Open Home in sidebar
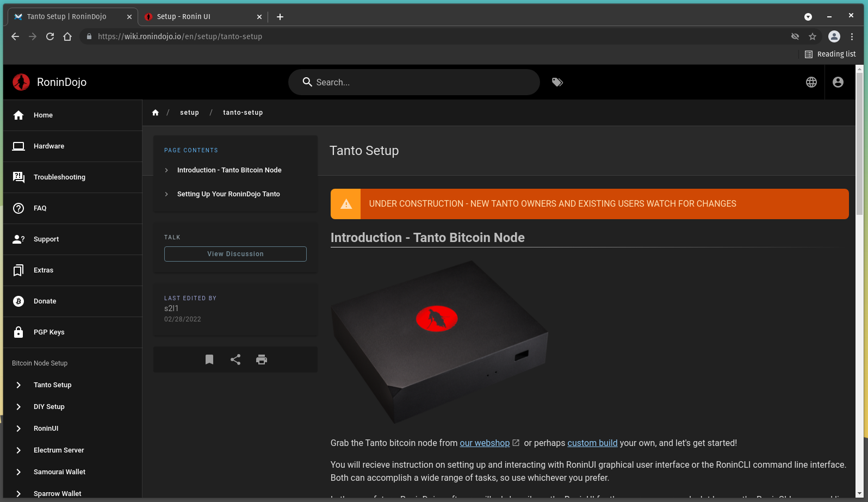This screenshot has height=502, width=868. tap(72, 115)
